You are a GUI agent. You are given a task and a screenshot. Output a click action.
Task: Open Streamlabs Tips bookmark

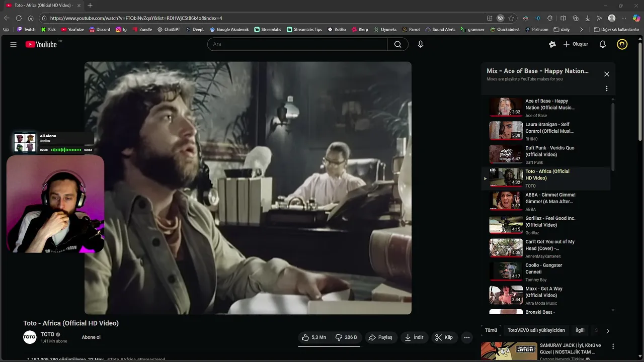304,30
